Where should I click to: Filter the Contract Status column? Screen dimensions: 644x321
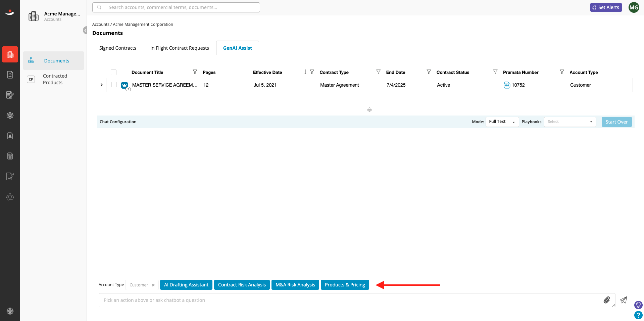pos(495,72)
